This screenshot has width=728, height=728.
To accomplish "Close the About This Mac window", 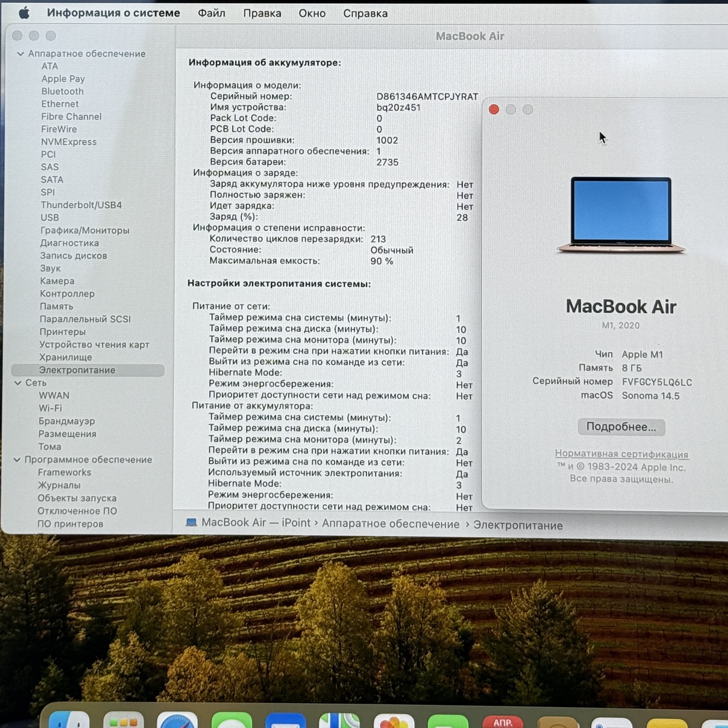I will point(494,110).
